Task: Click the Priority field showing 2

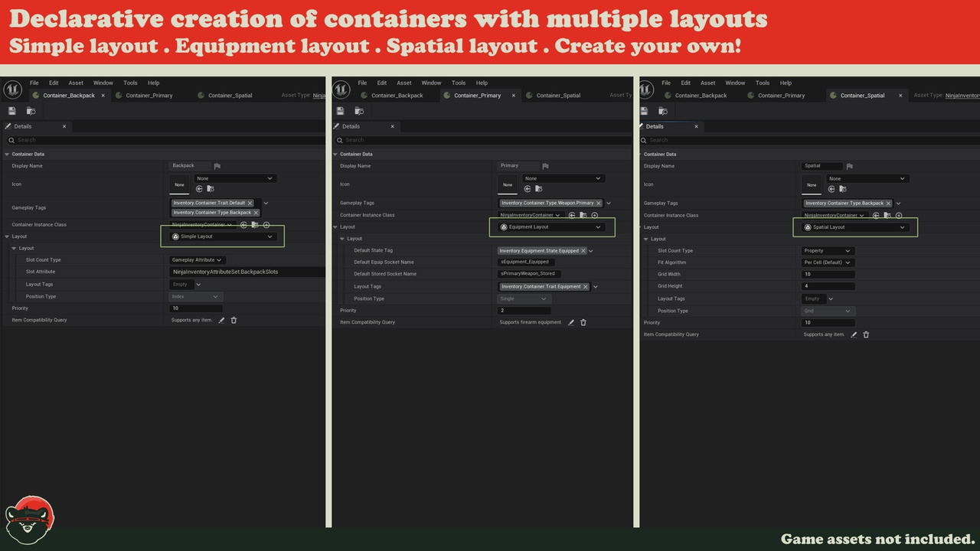Action: [x=524, y=311]
